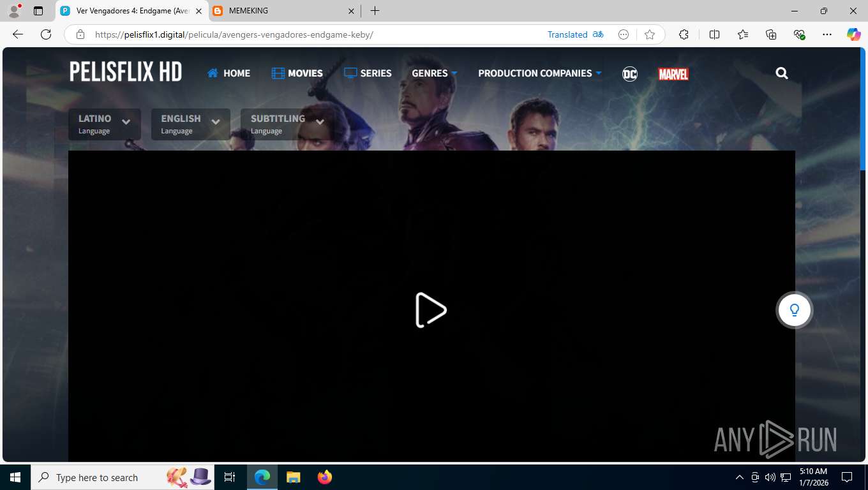This screenshot has height=490, width=868.
Task: Open the Windows Start menu
Action: click(15, 477)
